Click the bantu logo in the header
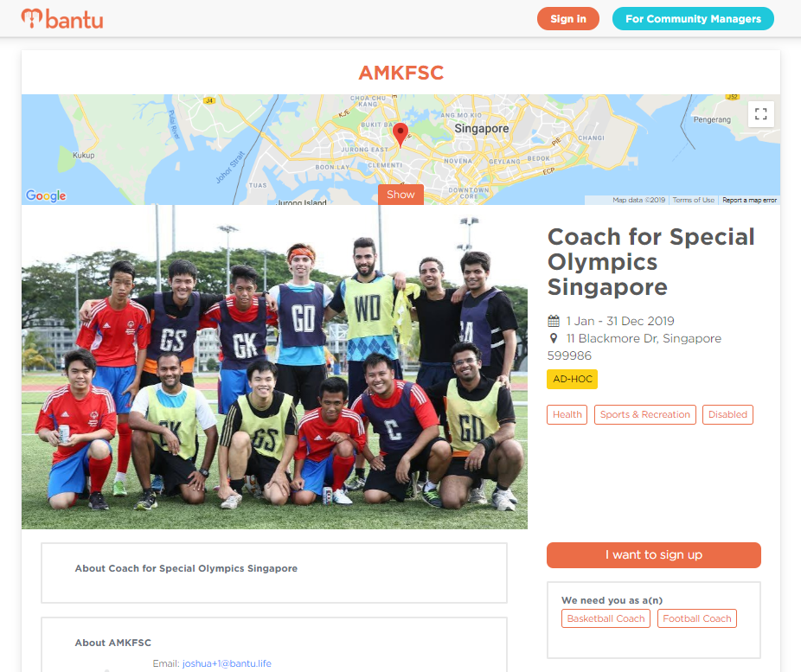801x672 pixels. [61, 19]
